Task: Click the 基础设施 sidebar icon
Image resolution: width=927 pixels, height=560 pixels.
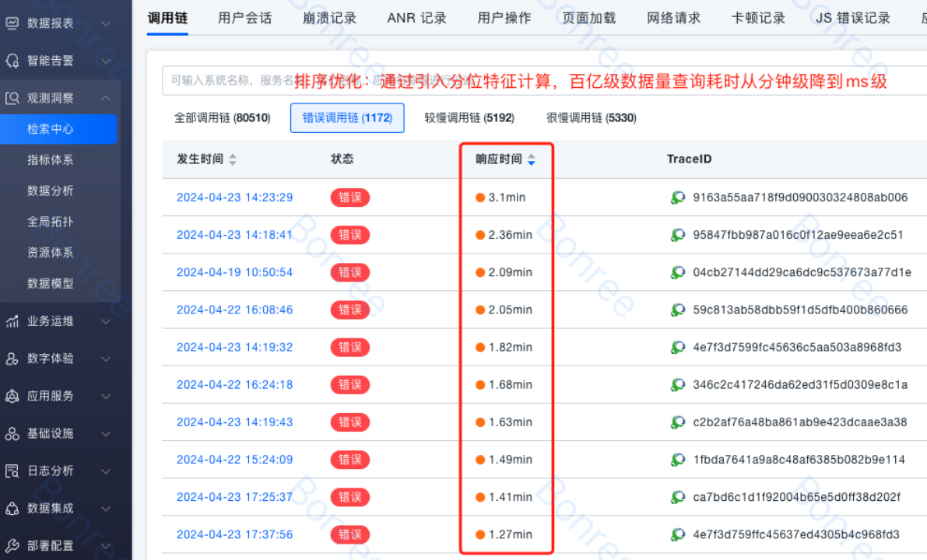Action: [12, 433]
